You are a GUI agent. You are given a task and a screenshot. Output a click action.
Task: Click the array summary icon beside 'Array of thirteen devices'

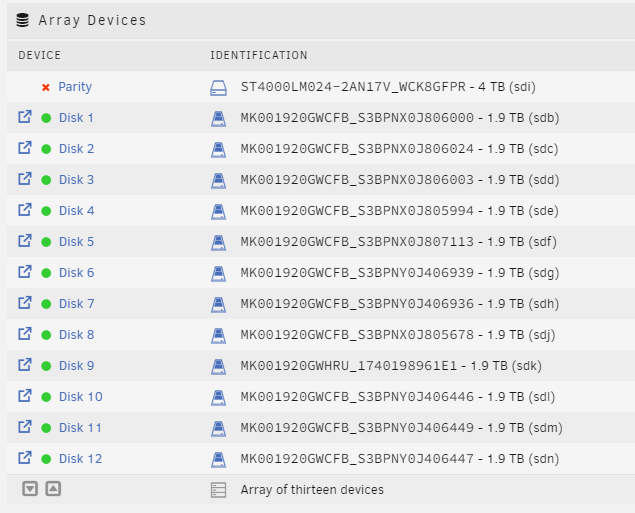coord(219,490)
